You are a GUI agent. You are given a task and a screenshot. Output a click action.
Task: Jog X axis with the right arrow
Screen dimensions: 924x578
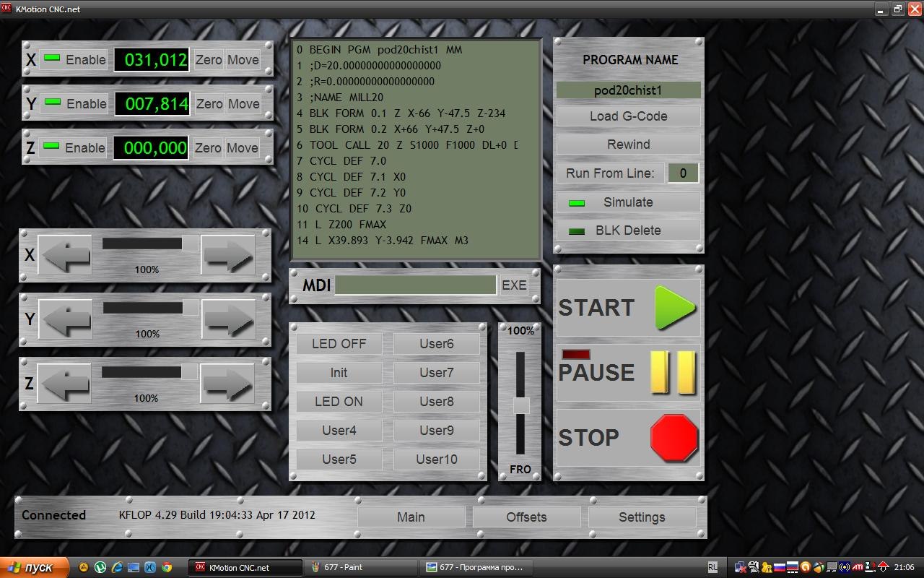tap(228, 254)
